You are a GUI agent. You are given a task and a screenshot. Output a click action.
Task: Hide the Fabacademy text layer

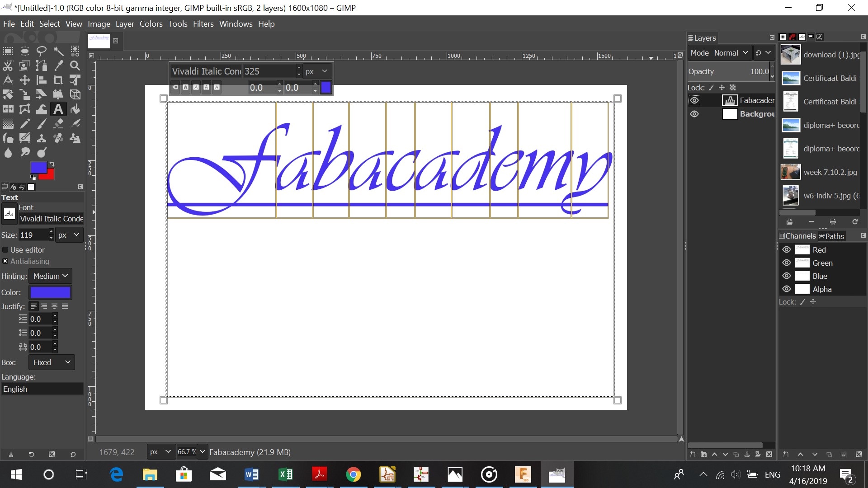click(694, 100)
